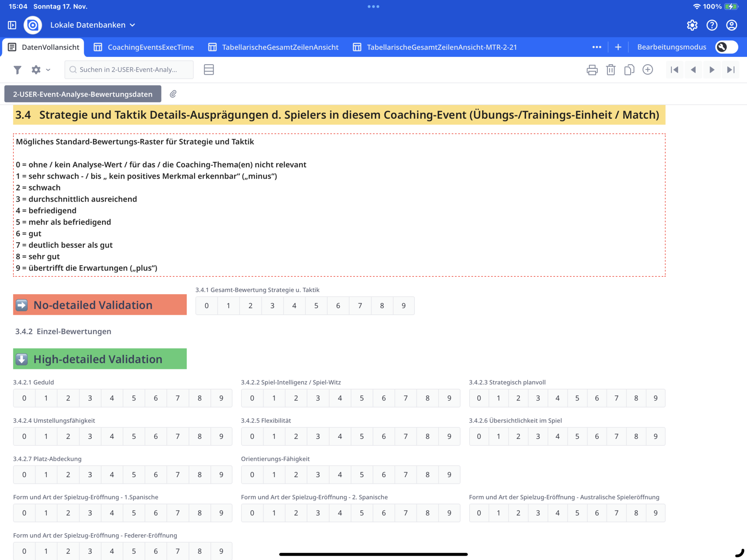Click 2-USER-Event-Analyse-Bewertungsdaten button
This screenshot has height=560, width=747.
point(82,94)
